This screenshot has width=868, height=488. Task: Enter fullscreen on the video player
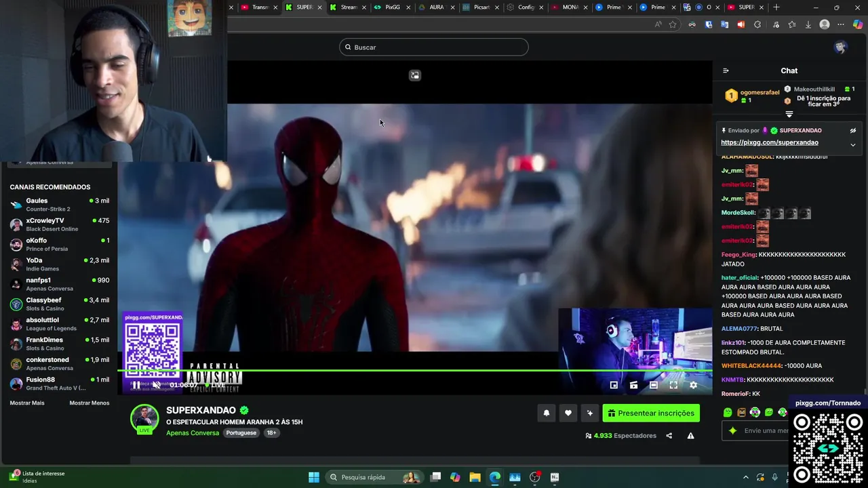[x=673, y=385]
